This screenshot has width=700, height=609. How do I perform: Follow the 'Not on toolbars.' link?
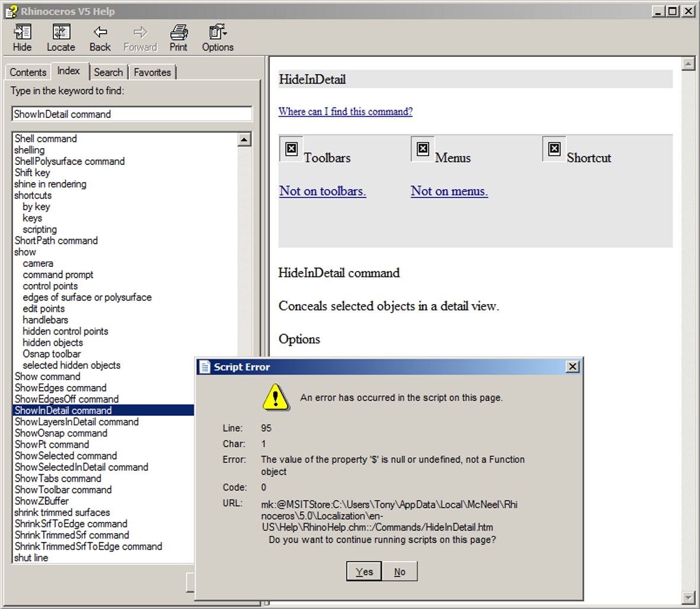coord(323,191)
